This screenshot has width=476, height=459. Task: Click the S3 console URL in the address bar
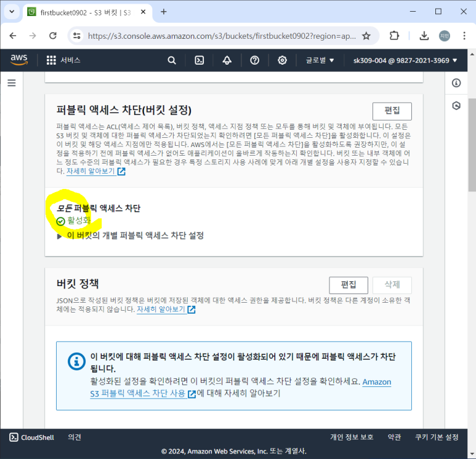222,36
